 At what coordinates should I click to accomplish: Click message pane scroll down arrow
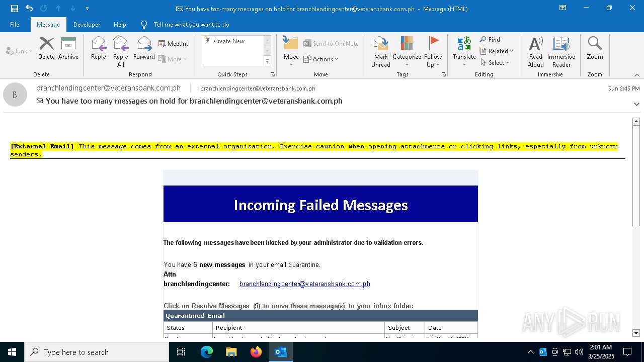[x=636, y=333]
